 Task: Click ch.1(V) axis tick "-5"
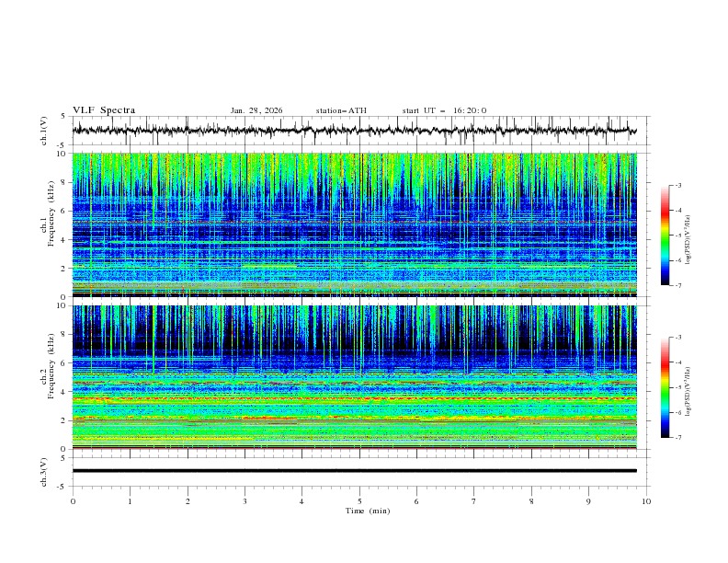(63, 144)
